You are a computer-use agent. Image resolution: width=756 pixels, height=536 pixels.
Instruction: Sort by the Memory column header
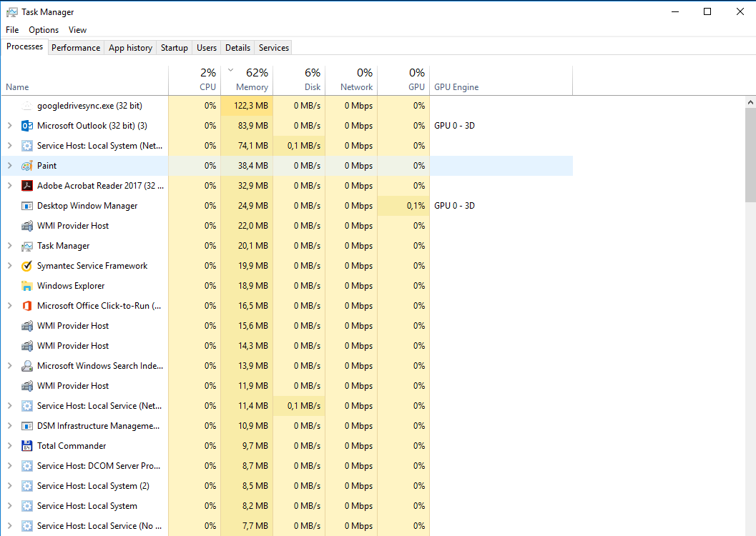247,81
